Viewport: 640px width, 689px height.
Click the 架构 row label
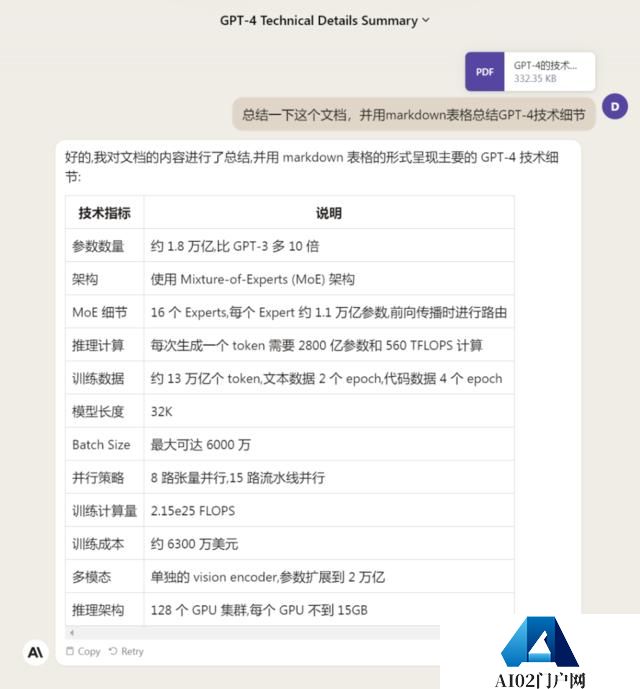point(85,279)
